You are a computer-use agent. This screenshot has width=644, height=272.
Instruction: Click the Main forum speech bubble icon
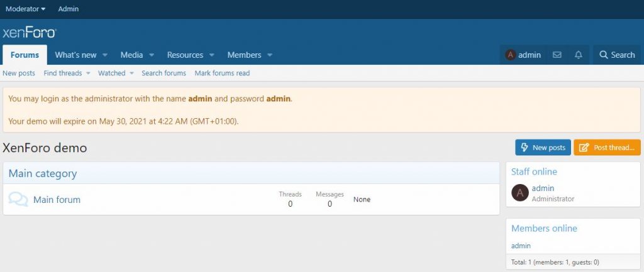(x=18, y=199)
